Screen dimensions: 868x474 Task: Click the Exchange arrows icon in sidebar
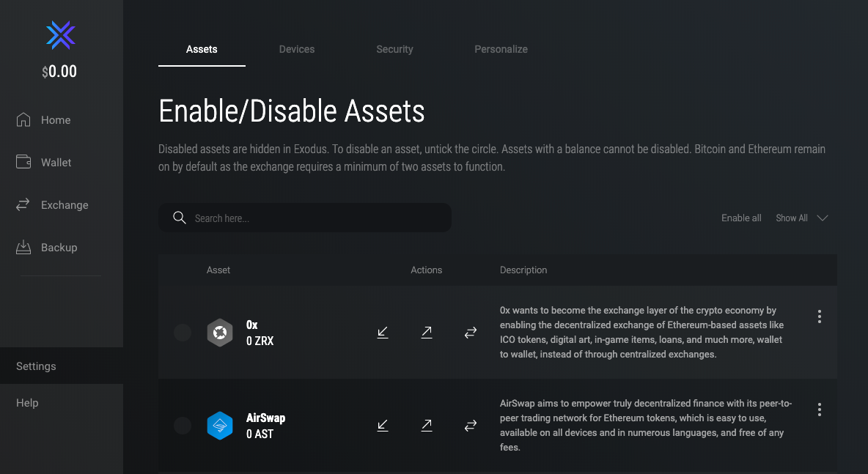click(23, 204)
